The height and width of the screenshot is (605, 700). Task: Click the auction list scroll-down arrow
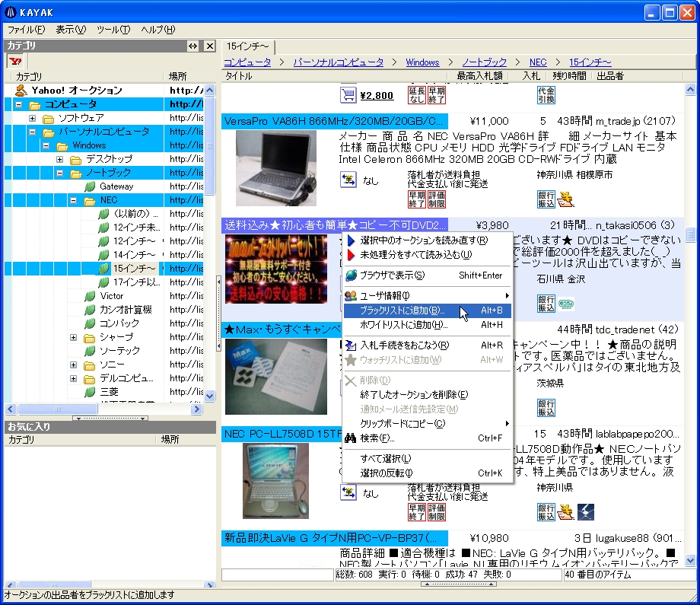click(x=690, y=560)
